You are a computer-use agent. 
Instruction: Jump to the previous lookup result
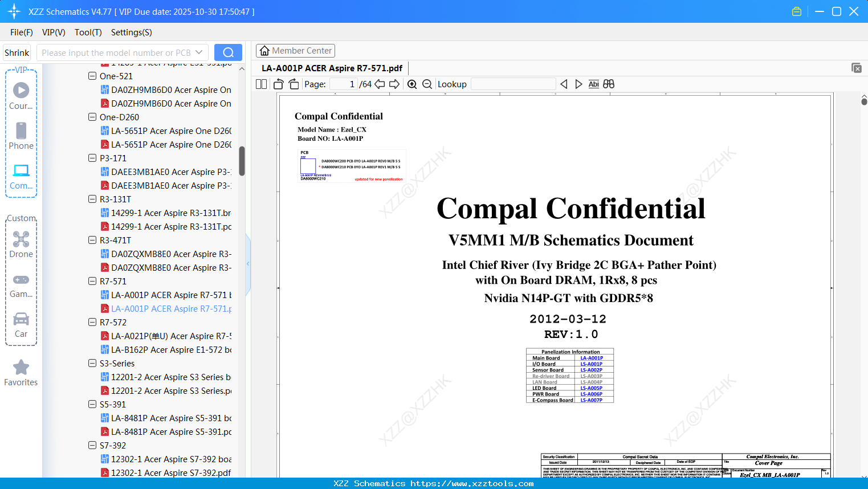click(x=564, y=84)
